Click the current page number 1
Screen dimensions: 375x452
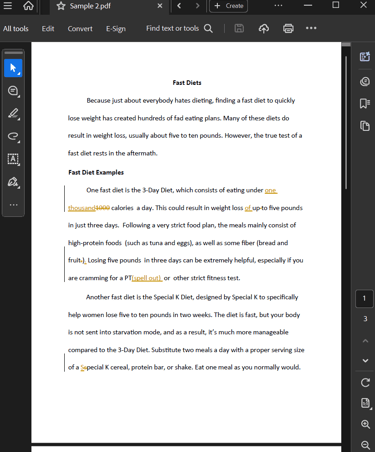click(364, 298)
